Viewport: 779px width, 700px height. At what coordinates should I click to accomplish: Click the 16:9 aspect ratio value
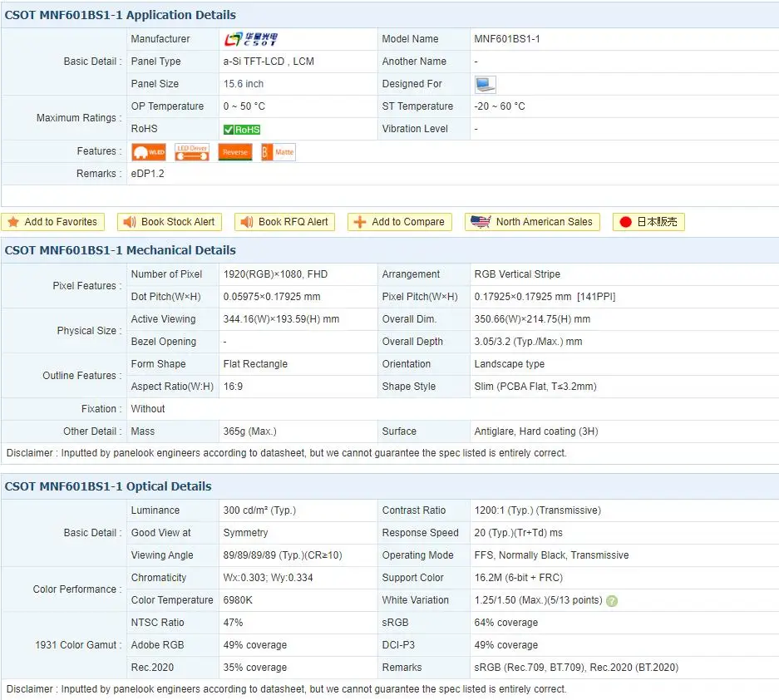pos(233,387)
